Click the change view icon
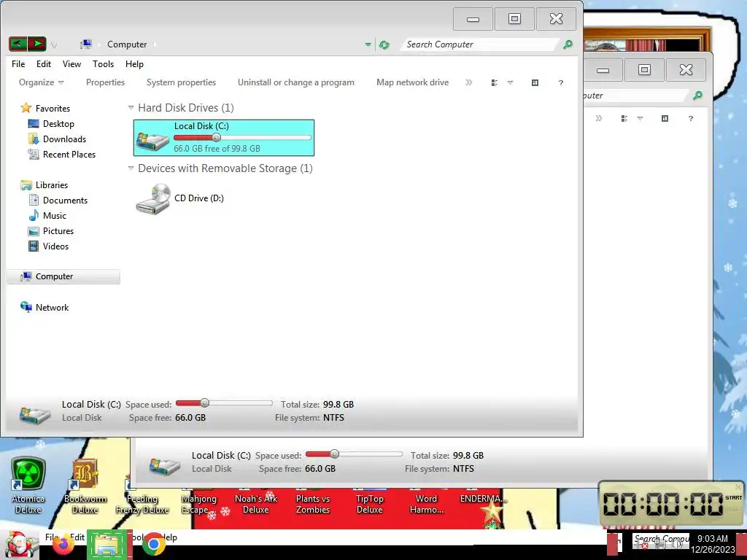 point(495,83)
